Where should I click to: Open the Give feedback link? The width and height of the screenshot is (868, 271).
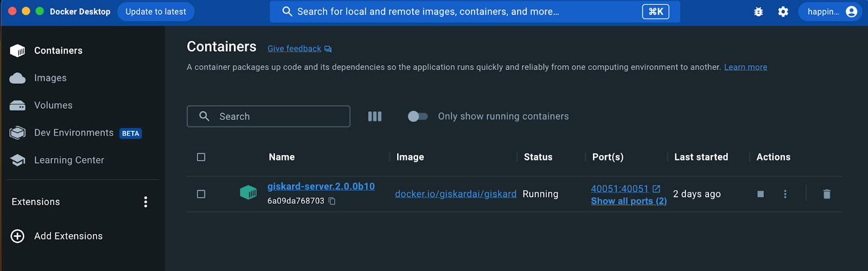click(x=294, y=49)
